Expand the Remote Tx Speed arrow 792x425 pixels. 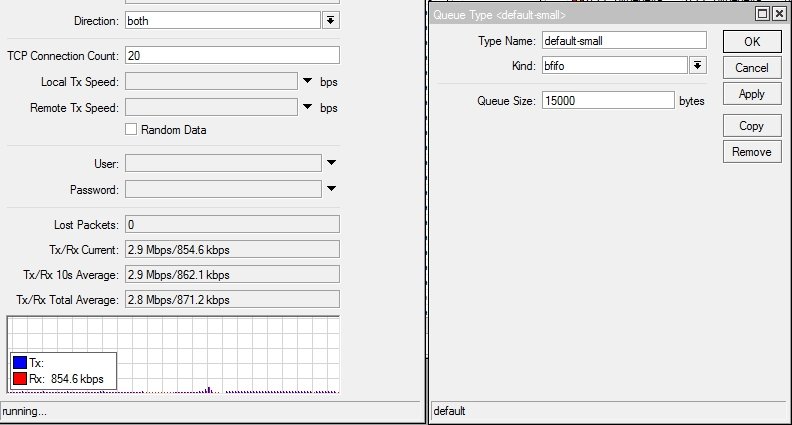[308, 107]
